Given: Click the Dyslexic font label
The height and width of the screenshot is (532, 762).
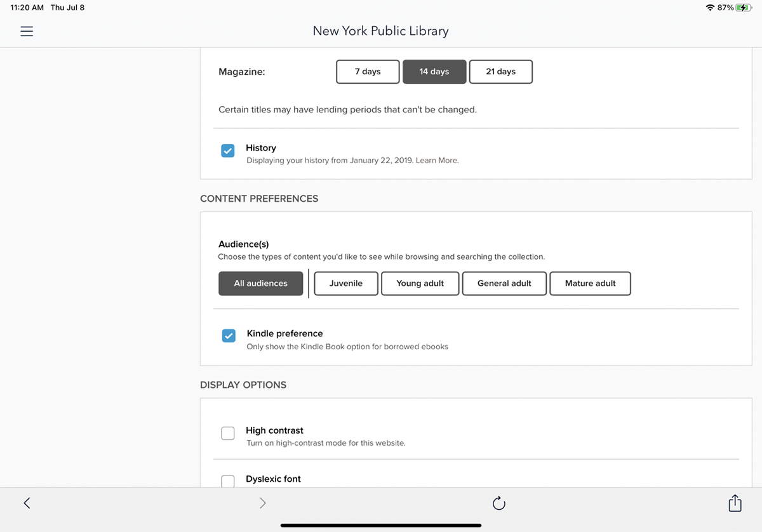Looking at the screenshot, I should (x=274, y=479).
